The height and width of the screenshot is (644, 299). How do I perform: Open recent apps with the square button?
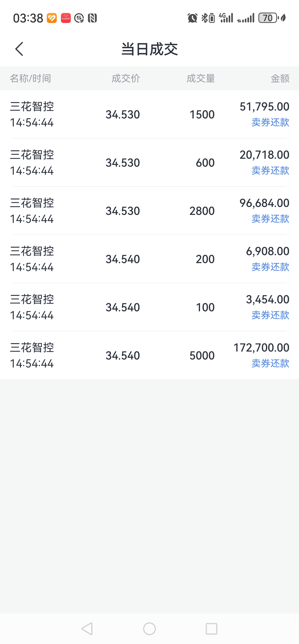coord(211,629)
